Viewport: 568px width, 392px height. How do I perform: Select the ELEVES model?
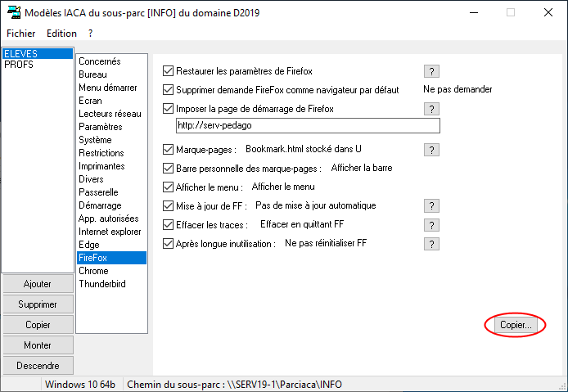(38, 54)
